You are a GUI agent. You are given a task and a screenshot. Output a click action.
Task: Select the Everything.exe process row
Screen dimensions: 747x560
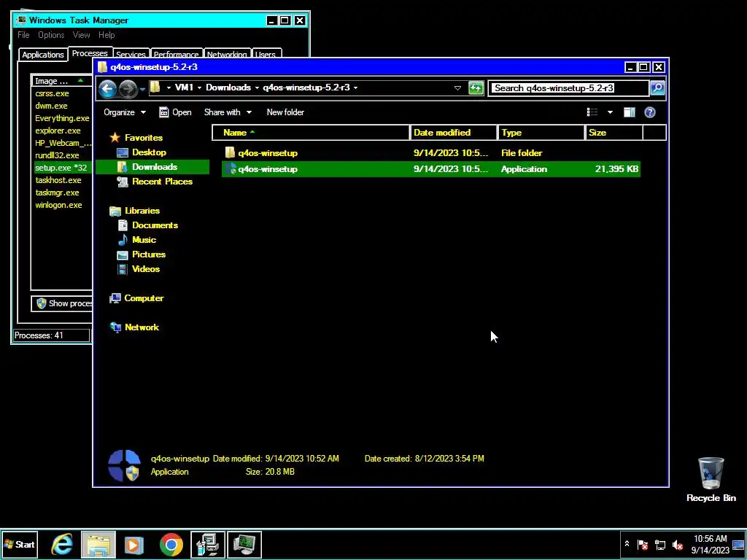63,118
